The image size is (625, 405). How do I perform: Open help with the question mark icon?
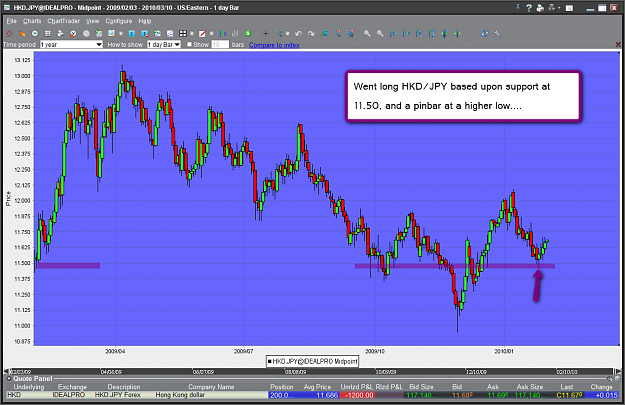[529, 8]
